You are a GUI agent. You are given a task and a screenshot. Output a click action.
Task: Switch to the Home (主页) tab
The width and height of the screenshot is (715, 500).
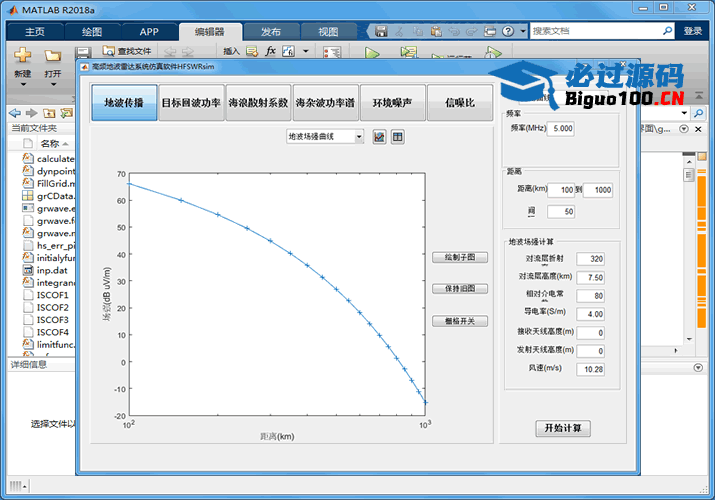pyautogui.click(x=35, y=32)
